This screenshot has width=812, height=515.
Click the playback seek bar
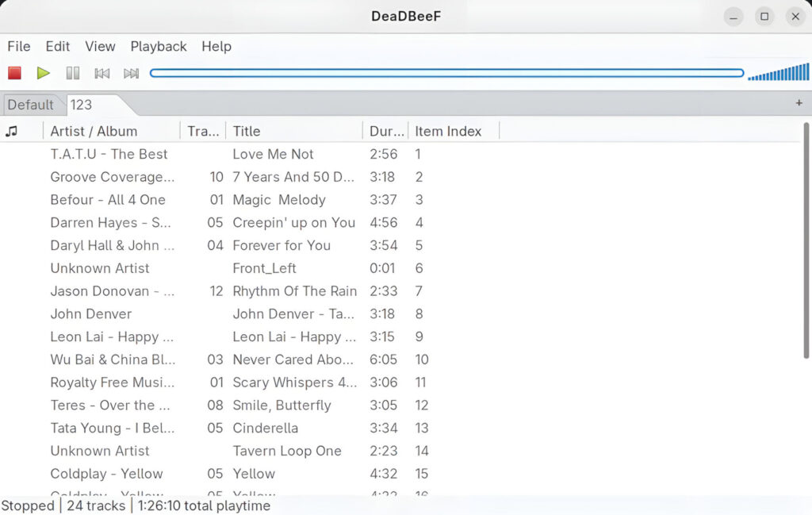point(446,73)
